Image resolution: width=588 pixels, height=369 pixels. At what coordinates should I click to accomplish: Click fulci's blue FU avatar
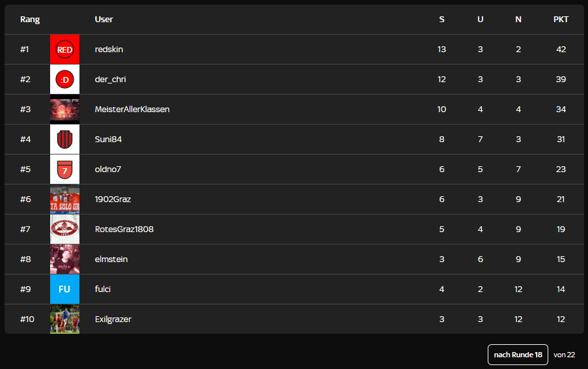point(64,289)
